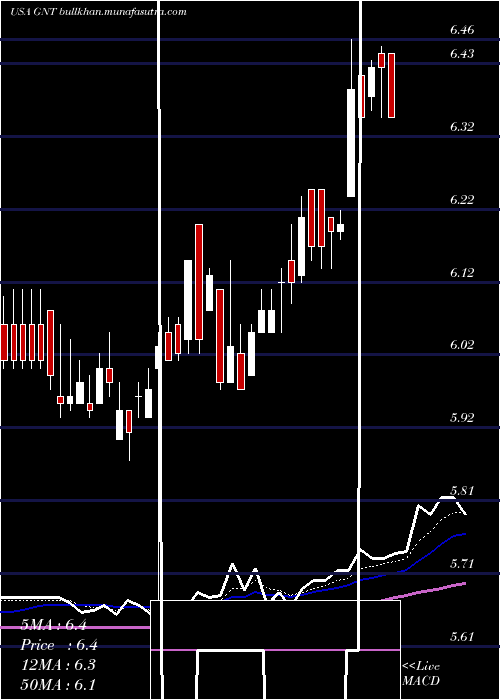This screenshot has width=500, height=700.
Task: Click the 6.32 price axis label
Action: tap(462, 127)
